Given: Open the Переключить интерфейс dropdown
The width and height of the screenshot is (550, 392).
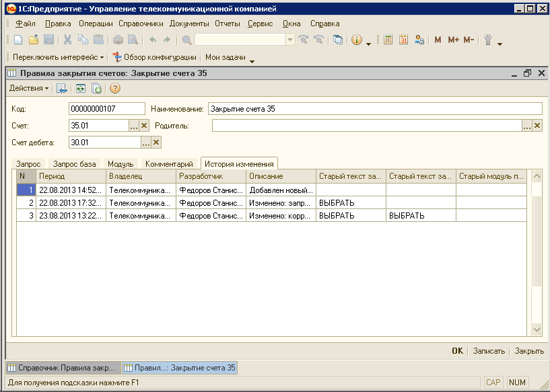Looking at the screenshot, I should [58, 57].
